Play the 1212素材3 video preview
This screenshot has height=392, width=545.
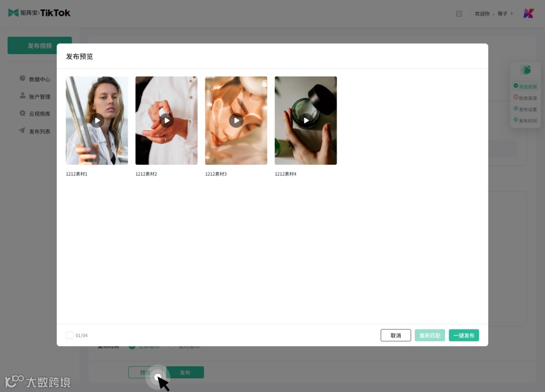(x=236, y=121)
